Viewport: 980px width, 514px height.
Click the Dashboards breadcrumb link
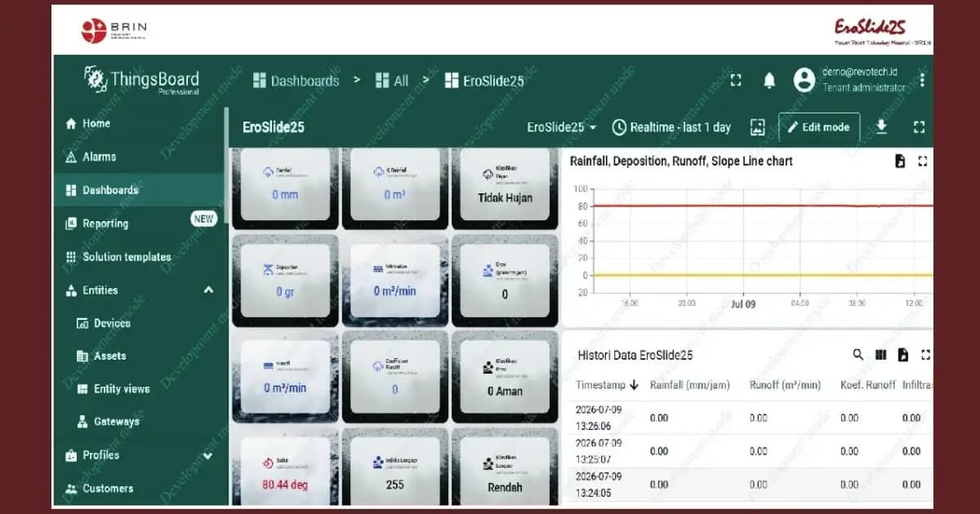296,81
